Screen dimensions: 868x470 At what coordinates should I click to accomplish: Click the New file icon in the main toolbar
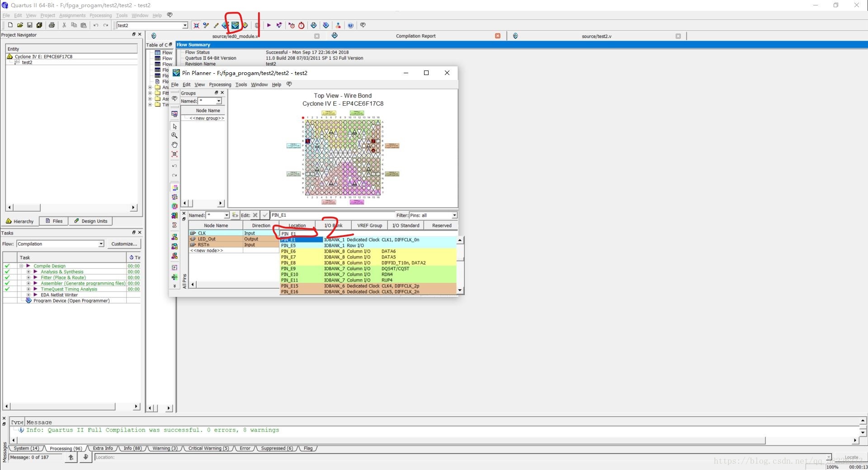point(10,25)
